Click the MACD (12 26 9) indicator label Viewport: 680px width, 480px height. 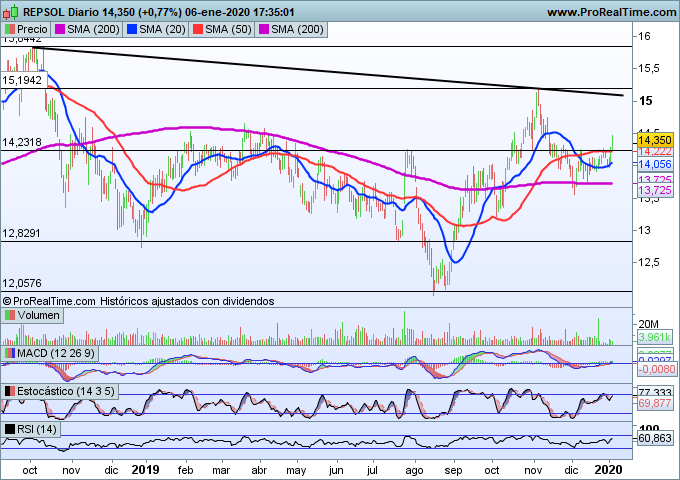[49, 353]
